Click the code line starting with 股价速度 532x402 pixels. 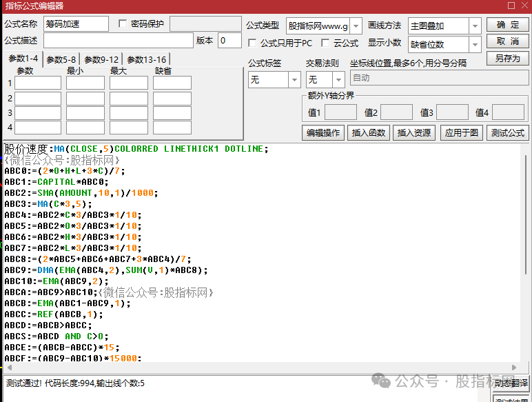[136, 149]
